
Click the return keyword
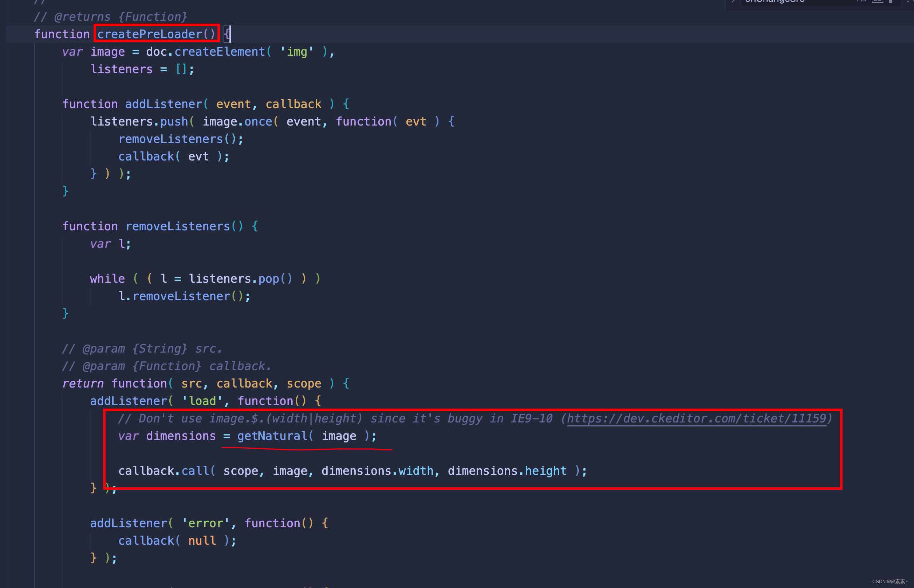click(x=83, y=384)
